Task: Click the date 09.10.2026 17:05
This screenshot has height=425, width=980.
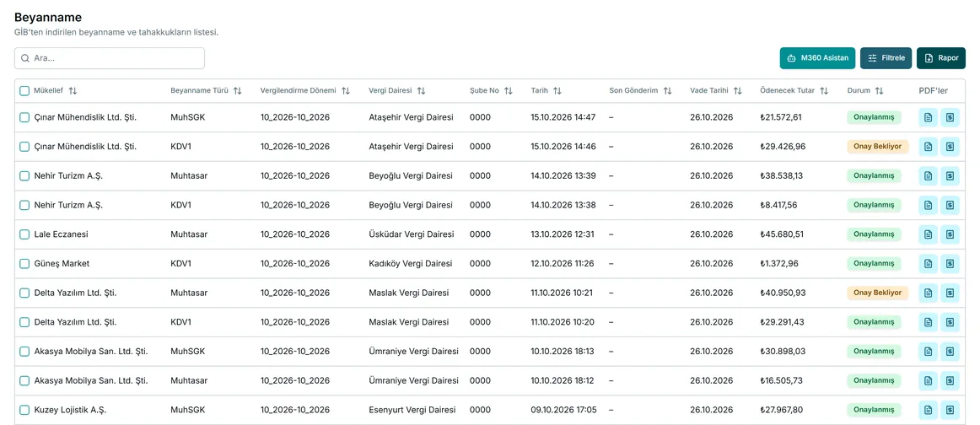Action: pos(563,410)
